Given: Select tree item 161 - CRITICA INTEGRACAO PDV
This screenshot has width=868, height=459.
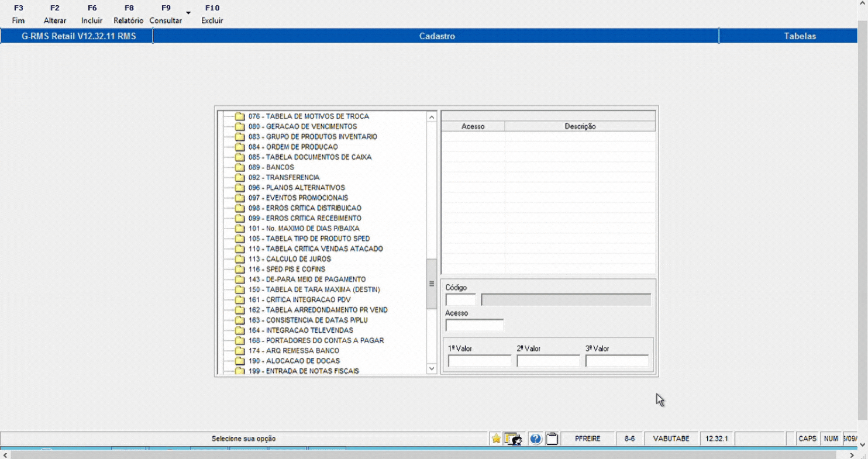Looking at the screenshot, I should [x=299, y=300].
